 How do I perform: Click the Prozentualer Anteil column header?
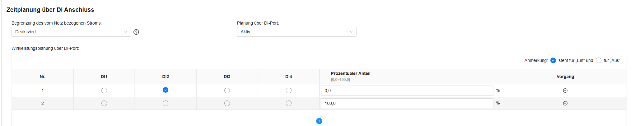coord(351,74)
